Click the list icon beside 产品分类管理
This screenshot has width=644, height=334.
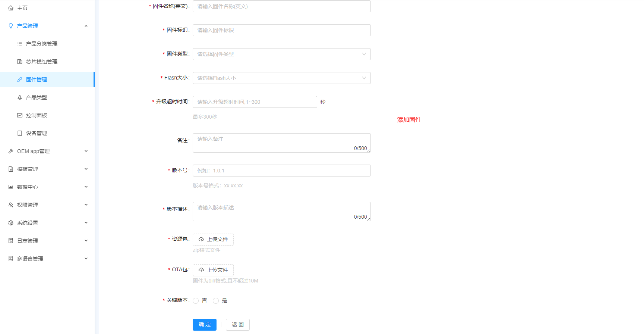point(20,44)
